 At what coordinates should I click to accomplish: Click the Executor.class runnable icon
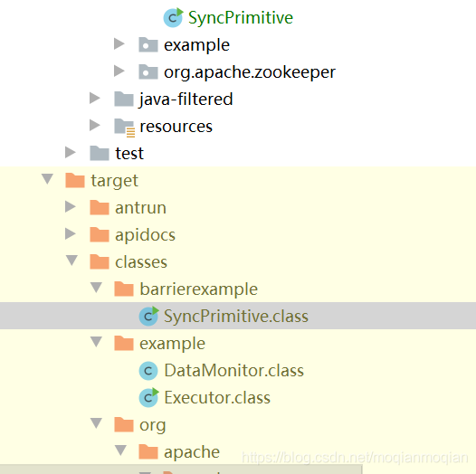[148, 397]
